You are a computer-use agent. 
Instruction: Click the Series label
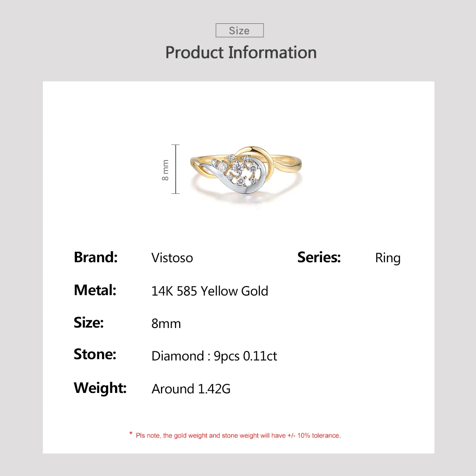(319, 257)
